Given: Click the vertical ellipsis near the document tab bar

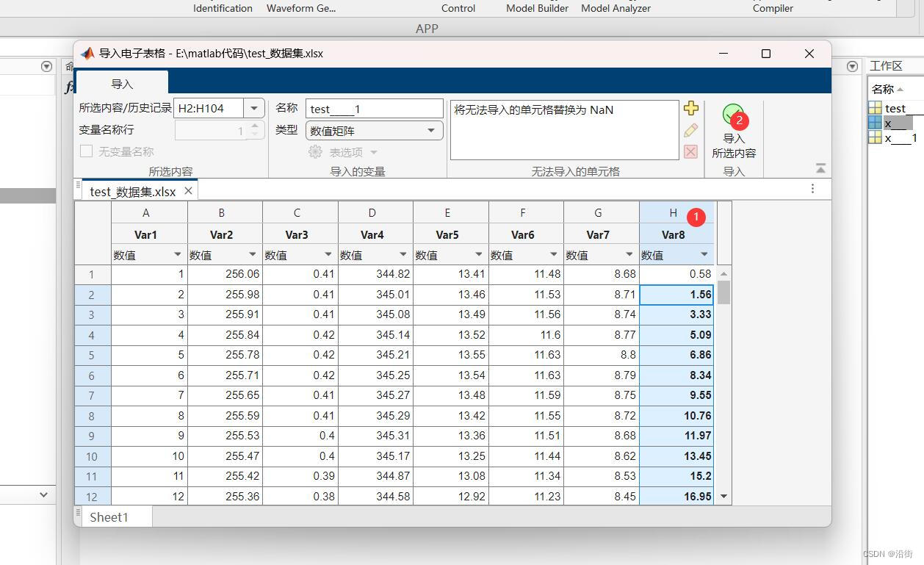Looking at the screenshot, I should [812, 188].
